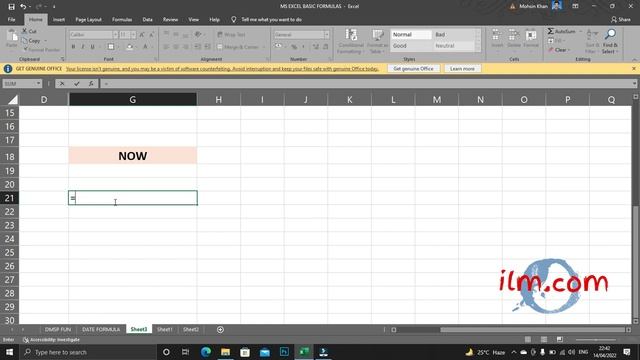This screenshot has height=360, width=640.
Task: Switch to the View ribbon tab
Action: [193, 20]
